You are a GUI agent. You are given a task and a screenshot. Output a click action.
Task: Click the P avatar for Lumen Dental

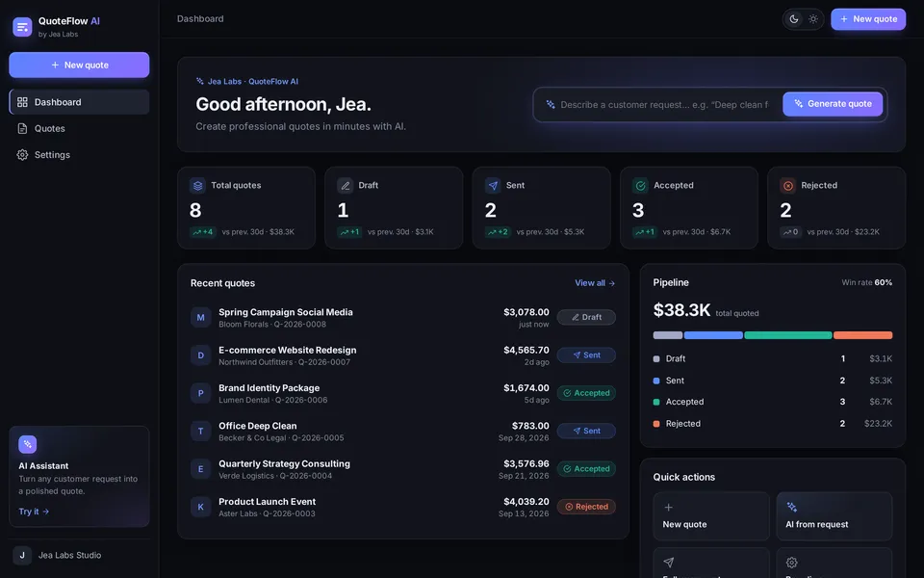(x=200, y=393)
